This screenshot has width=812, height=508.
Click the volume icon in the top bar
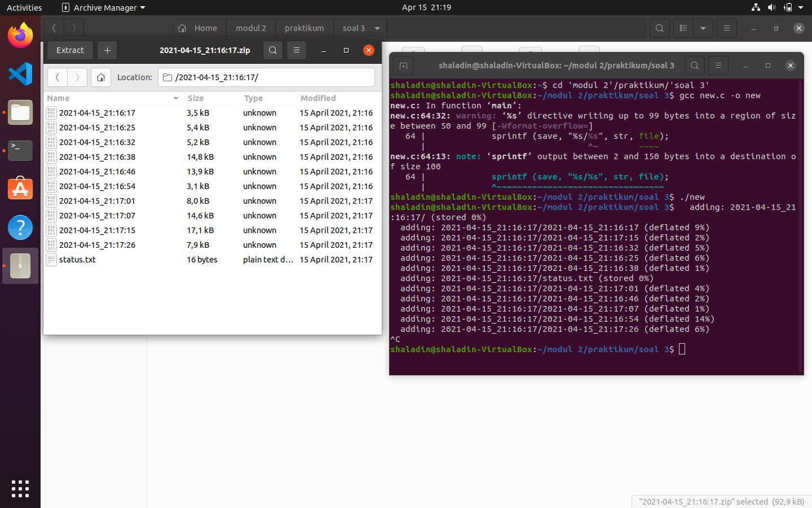pos(772,7)
